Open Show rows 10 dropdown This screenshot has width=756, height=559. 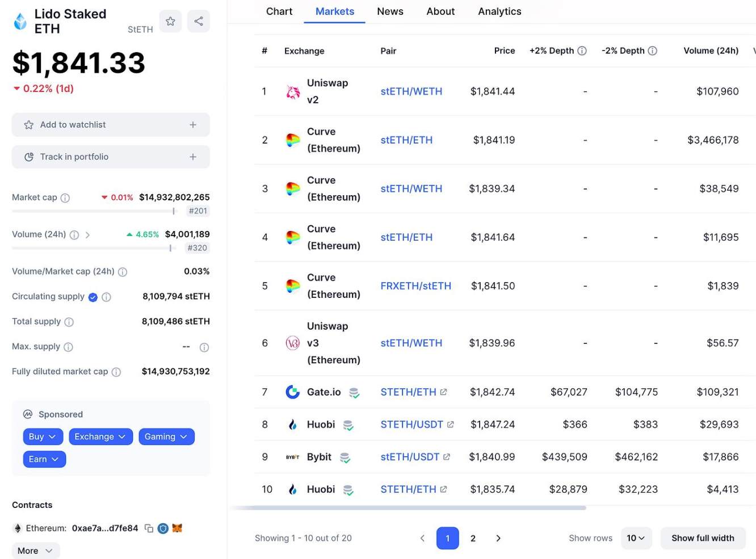coord(636,538)
